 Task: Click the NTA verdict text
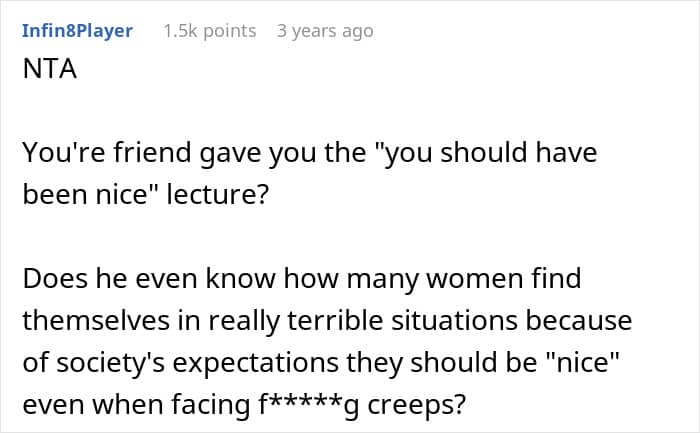click(50, 69)
